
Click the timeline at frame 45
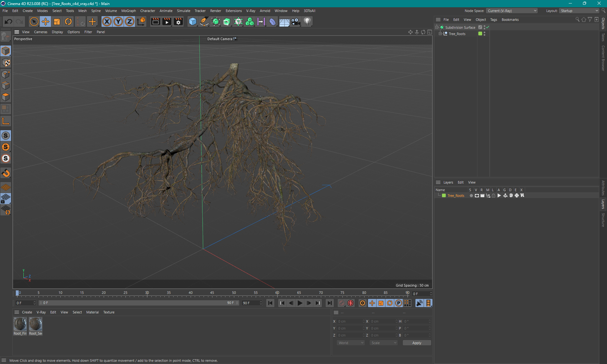point(212,293)
